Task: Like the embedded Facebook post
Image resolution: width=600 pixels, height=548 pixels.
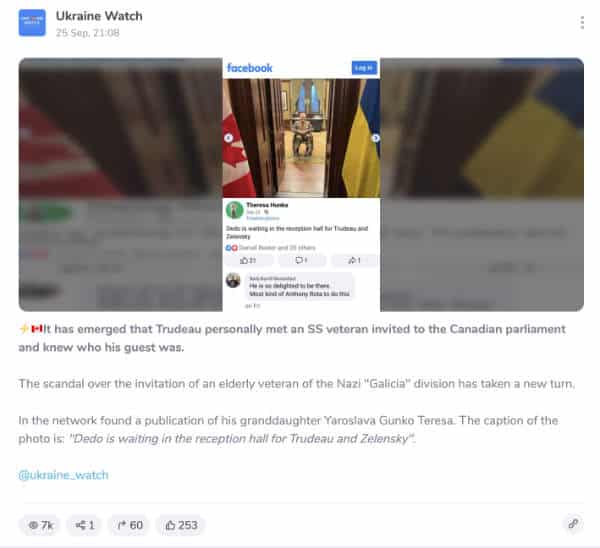Action: tap(249, 261)
